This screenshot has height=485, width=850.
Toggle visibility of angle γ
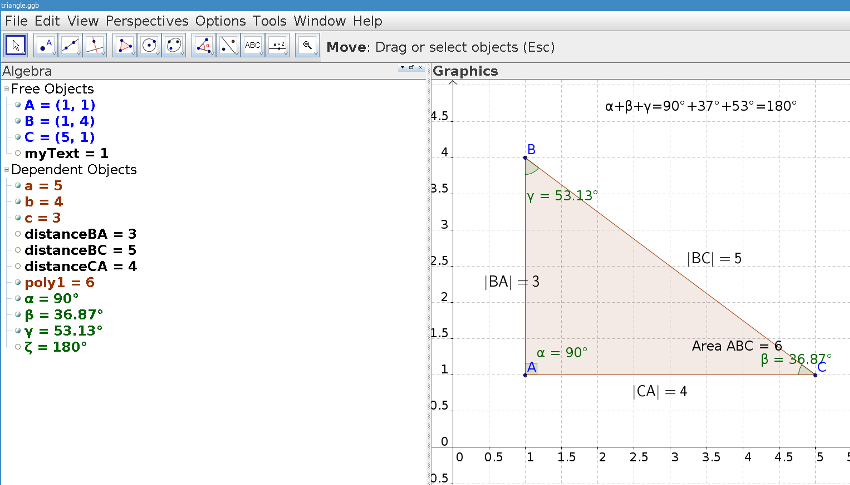[x=18, y=331]
